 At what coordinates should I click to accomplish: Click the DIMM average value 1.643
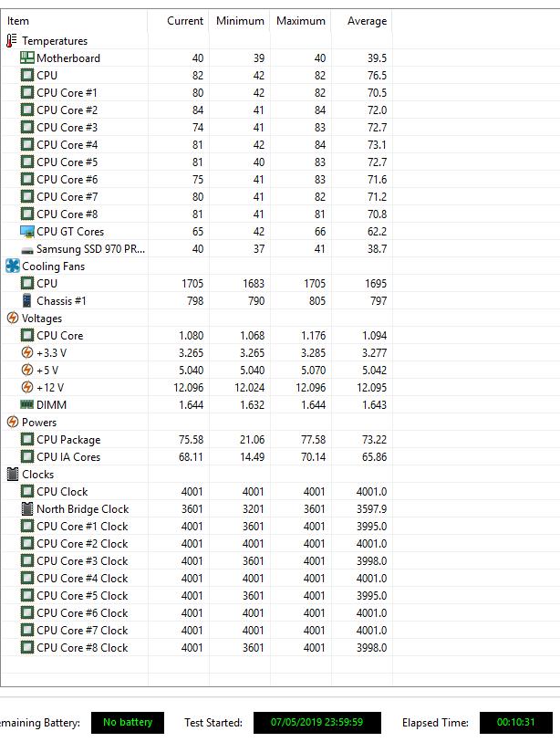(375, 404)
